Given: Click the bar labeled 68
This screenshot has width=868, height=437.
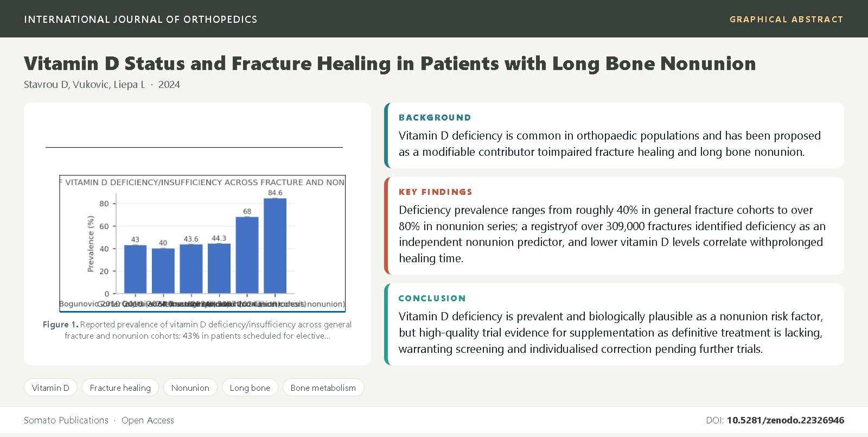Looking at the screenshot, I should click(x=247, y=255).
